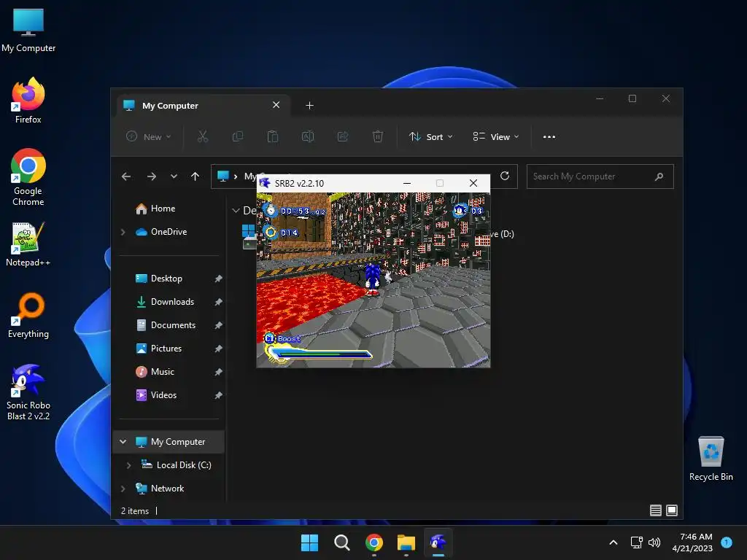Viewport: 747px width, 560px height.
Task: Click the Explorer address bar My Computer icon
Action: 223,176
